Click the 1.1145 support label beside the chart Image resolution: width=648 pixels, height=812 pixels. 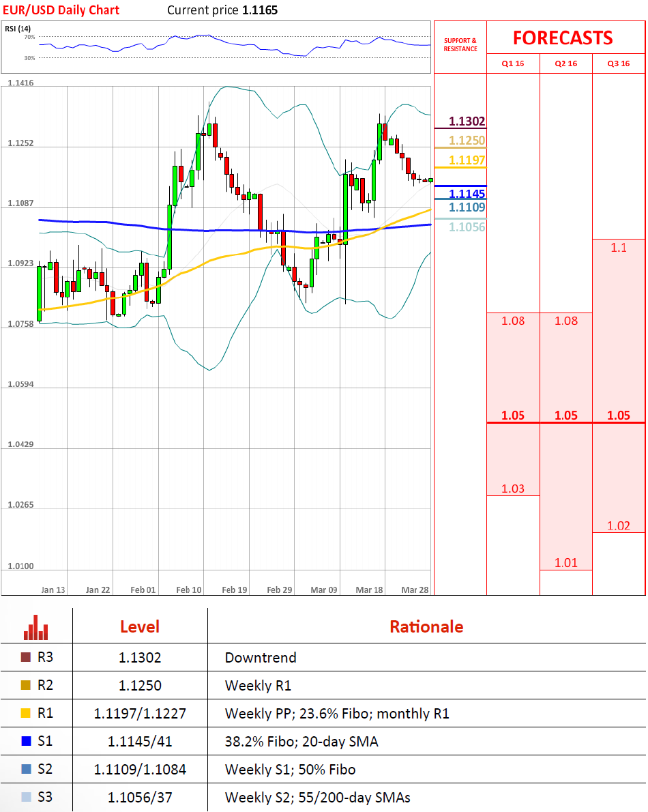[467, 194]
